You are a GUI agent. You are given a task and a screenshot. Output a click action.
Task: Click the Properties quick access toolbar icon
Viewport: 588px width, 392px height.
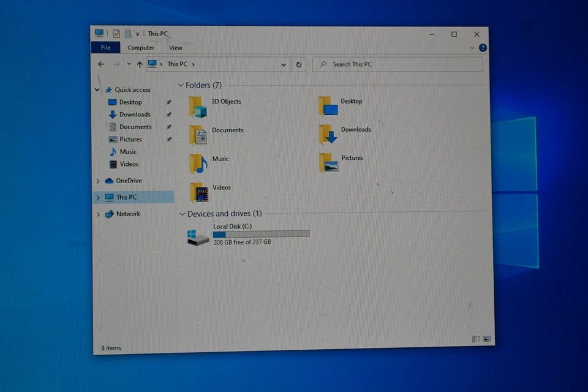pyautogui.click(x=116, y=34)
